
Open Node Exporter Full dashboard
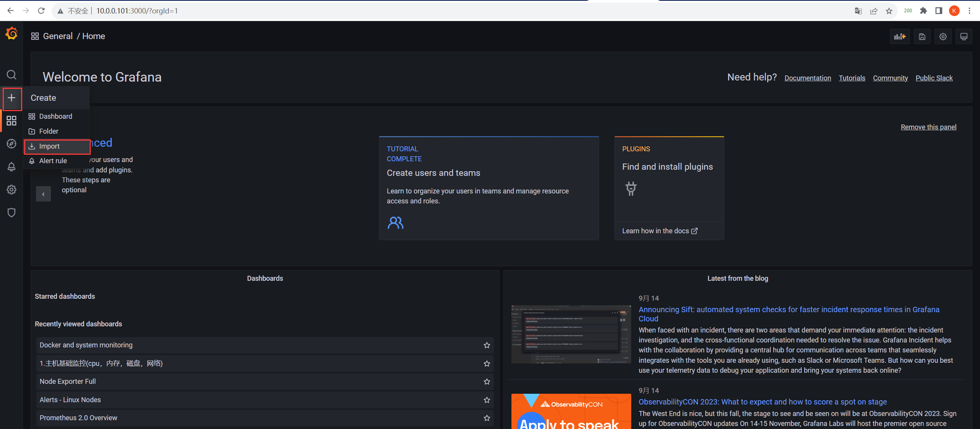click(x=265, y=382)
